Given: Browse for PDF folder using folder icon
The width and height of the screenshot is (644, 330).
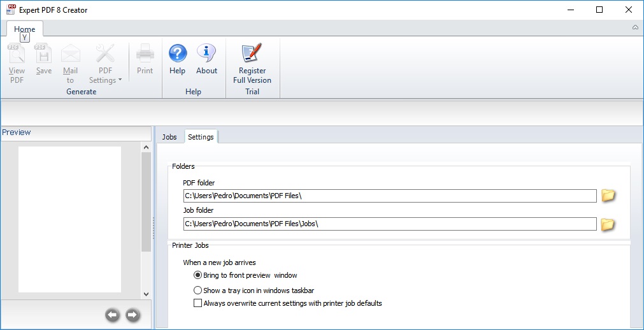Looking at the screenshot, I should 608,196.
